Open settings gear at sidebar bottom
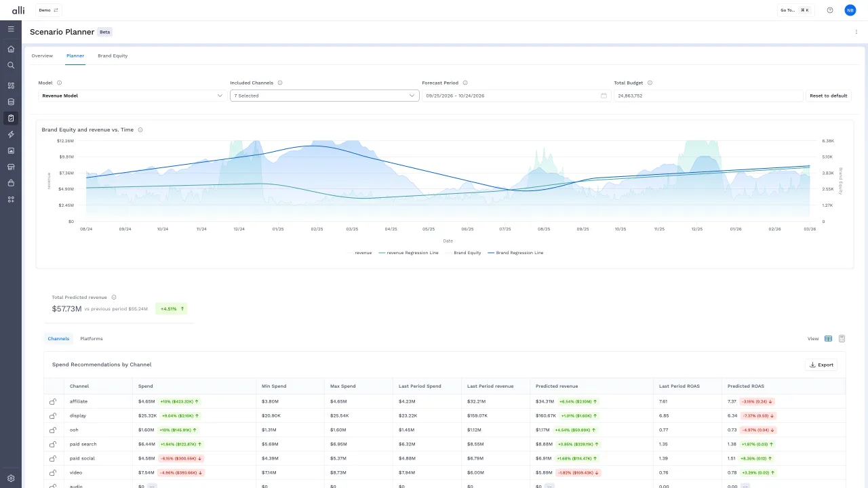The height and width of the screenshot is (488, 868). tap(11, 479)
